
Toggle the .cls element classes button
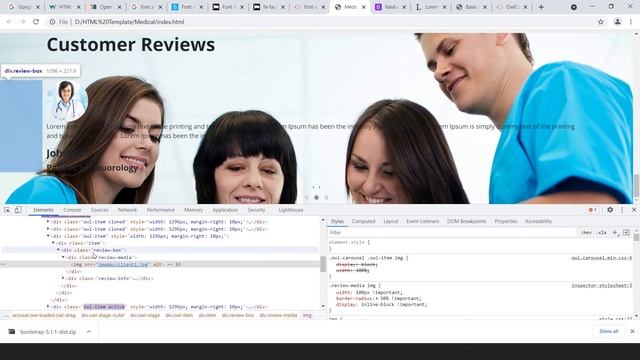tap(601, 233)
